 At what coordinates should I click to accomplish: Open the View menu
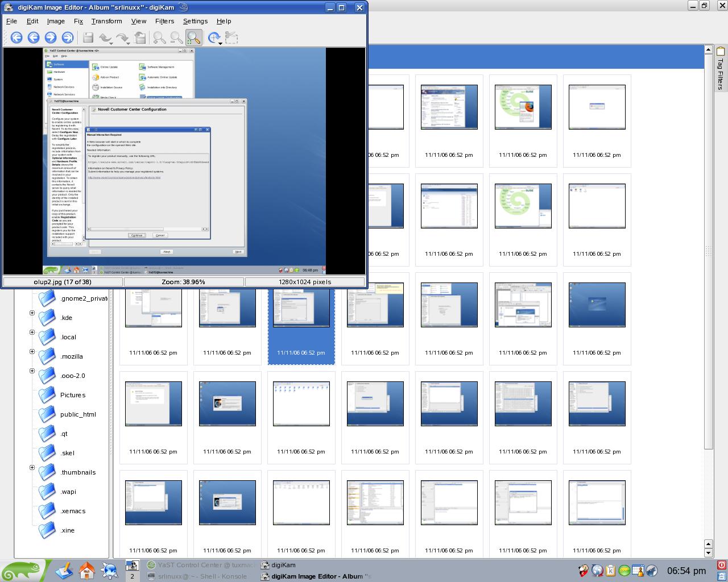point(139,21)
